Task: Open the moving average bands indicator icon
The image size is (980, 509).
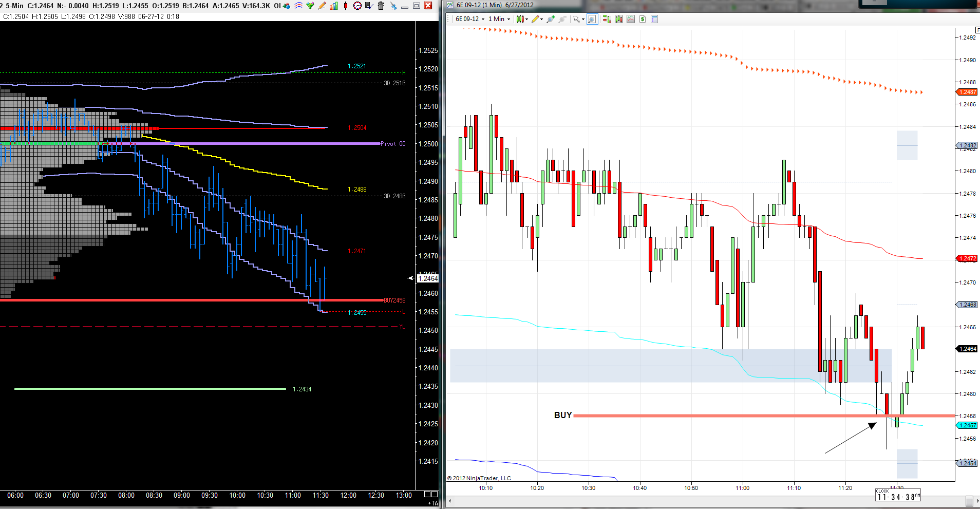Action: pos(298,6)
